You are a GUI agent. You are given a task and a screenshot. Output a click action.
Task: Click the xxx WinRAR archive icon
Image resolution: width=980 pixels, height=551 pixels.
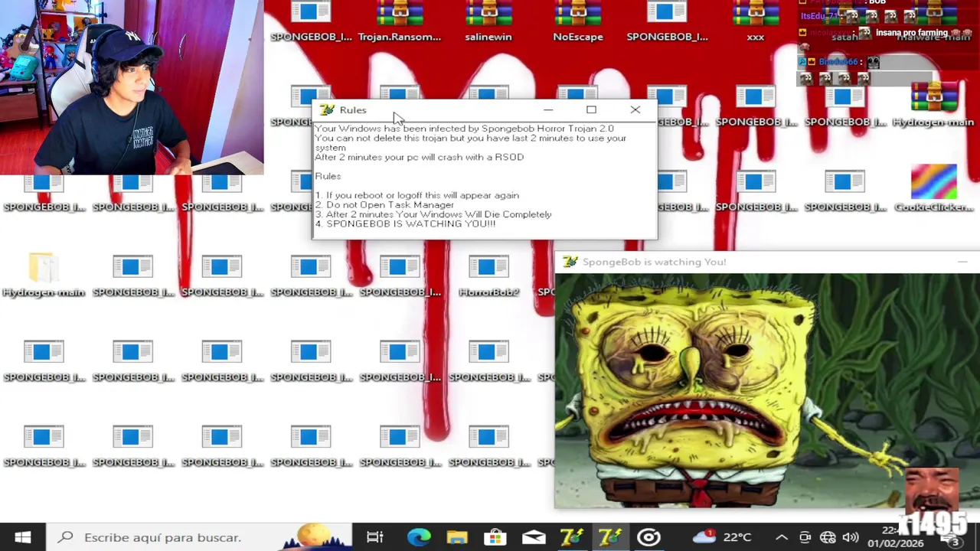pyautogui.click(x=756, y=21)
